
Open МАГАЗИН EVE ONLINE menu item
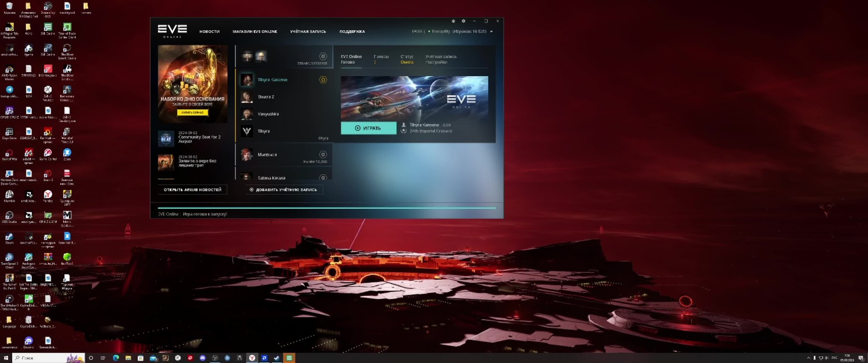[255, 32]
